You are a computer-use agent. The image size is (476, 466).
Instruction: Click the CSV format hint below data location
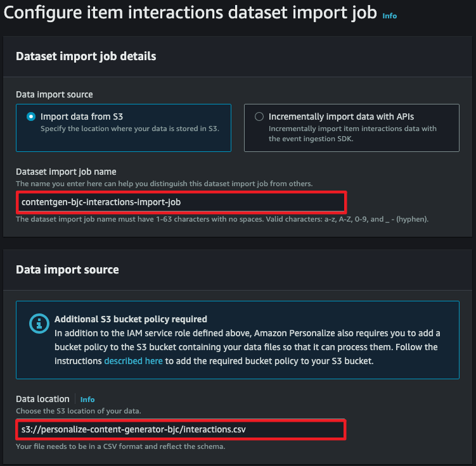[x=120, y=446]
